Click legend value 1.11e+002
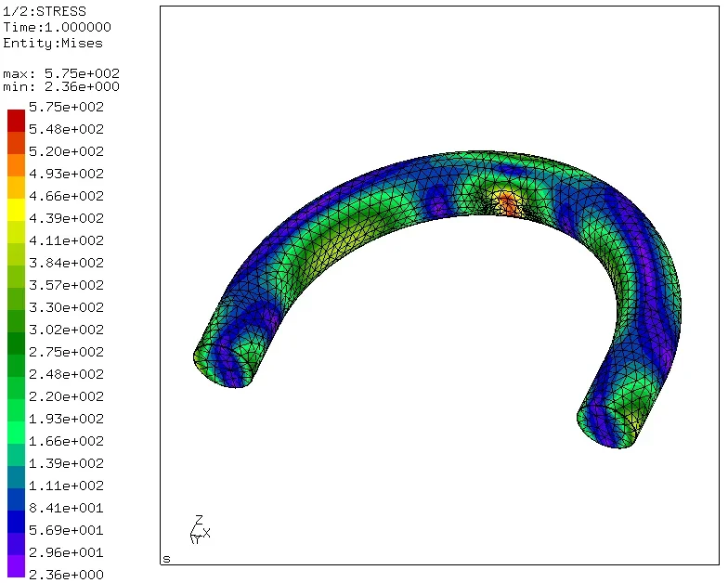 click(67, 486)
